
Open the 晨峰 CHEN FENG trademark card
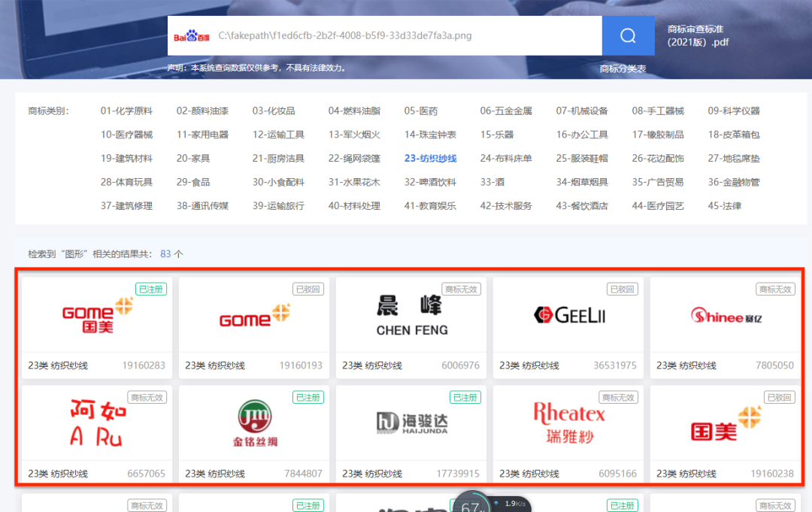(x=411, y=327)
